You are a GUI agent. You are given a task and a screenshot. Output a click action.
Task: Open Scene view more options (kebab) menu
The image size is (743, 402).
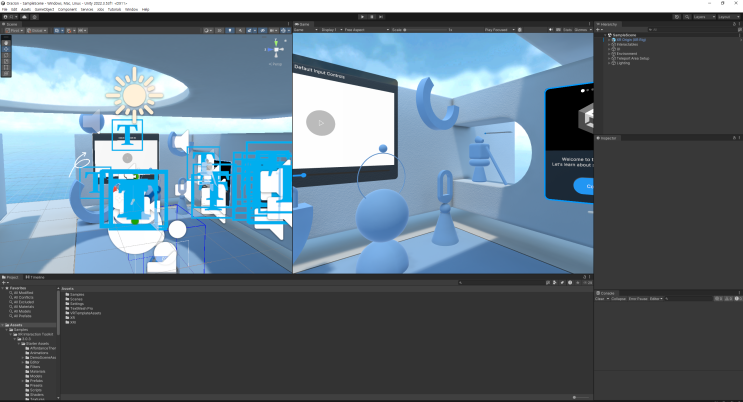(x=288, y=24)
